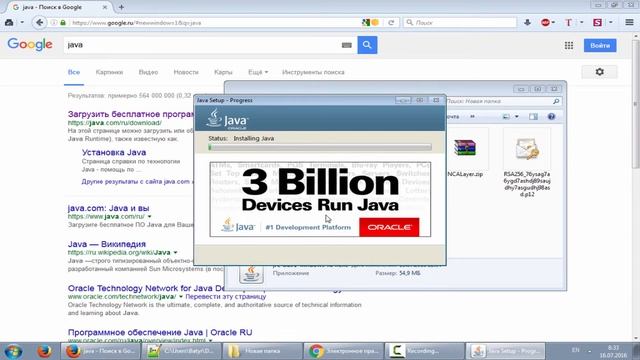
Task: Click the Firefox back arrow button
Action: point(39,22)
